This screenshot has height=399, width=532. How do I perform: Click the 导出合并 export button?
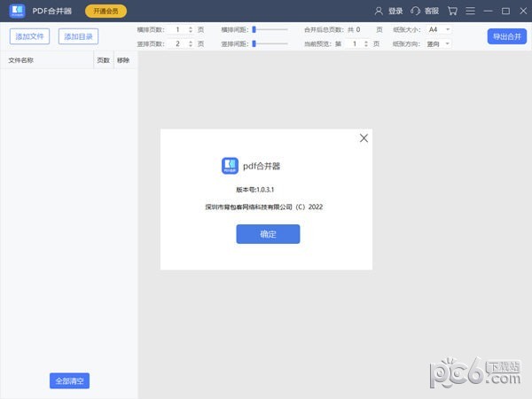click(x=507, y=36)
